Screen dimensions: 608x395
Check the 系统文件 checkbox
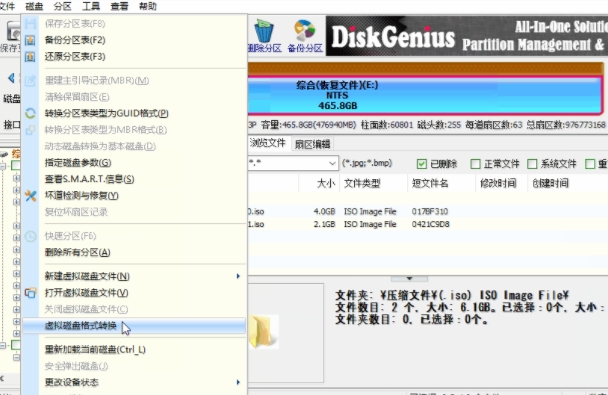(532, 164)
